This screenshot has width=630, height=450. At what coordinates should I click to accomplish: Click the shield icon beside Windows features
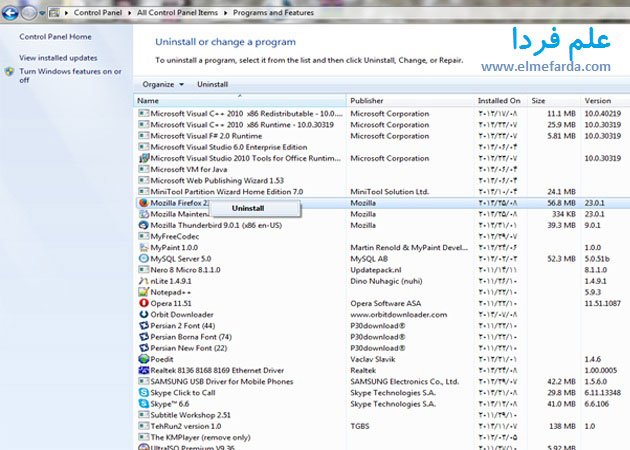click(x=9, y=72)
